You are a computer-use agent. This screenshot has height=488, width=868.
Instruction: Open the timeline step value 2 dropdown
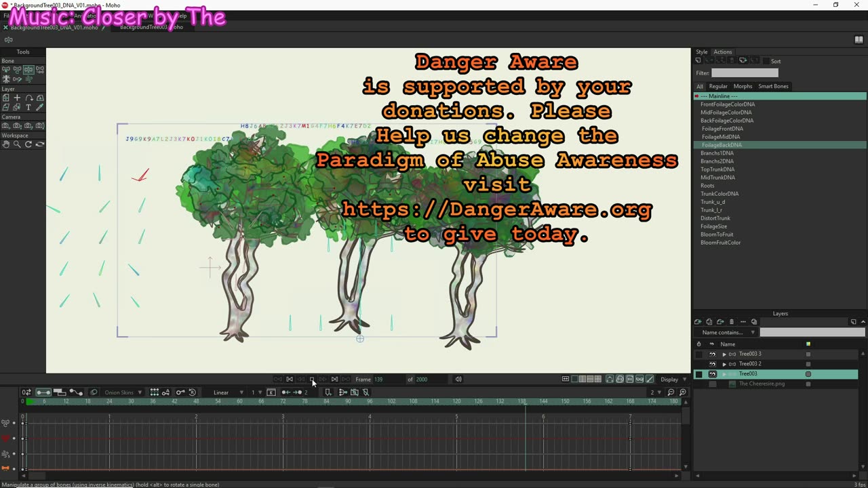655,392
